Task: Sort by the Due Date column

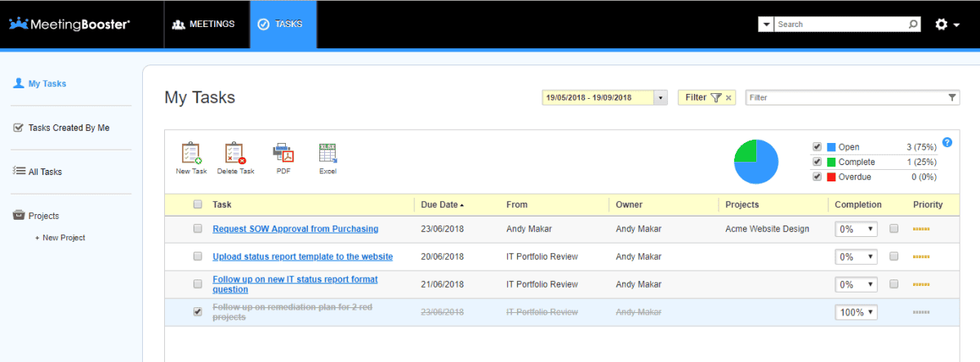Action: 442,204
